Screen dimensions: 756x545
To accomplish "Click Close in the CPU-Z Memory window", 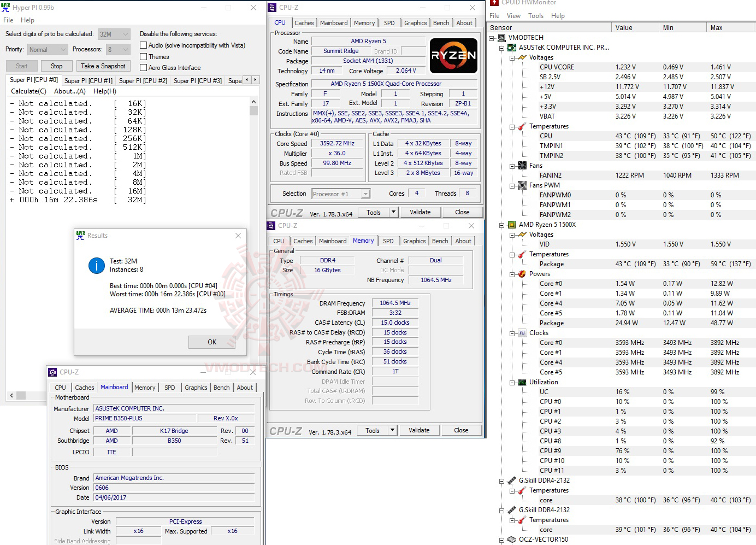I will (461, 430).
